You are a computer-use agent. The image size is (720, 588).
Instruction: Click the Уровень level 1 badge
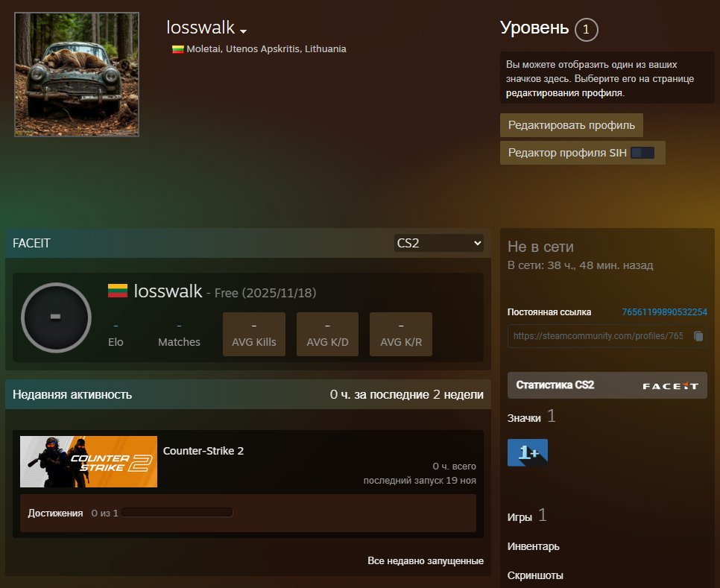pyautogui.click(x=586, y=29)
